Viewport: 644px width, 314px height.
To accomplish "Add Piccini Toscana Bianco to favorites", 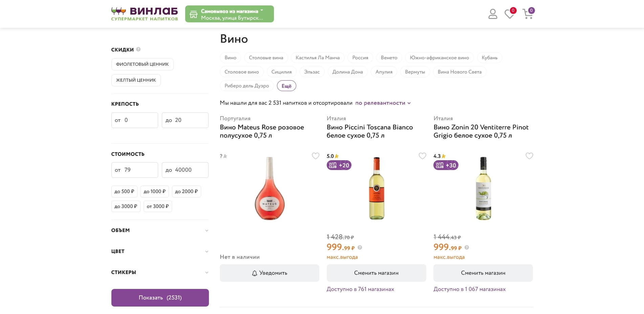I will click(422, 156).
